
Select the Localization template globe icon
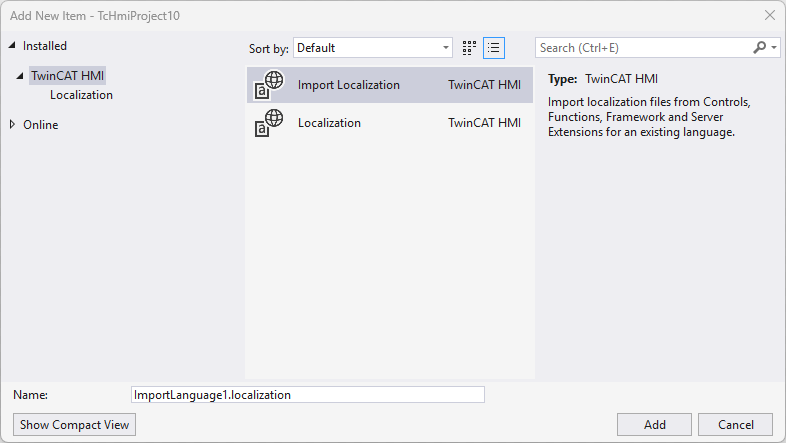[x=269, y=123]
